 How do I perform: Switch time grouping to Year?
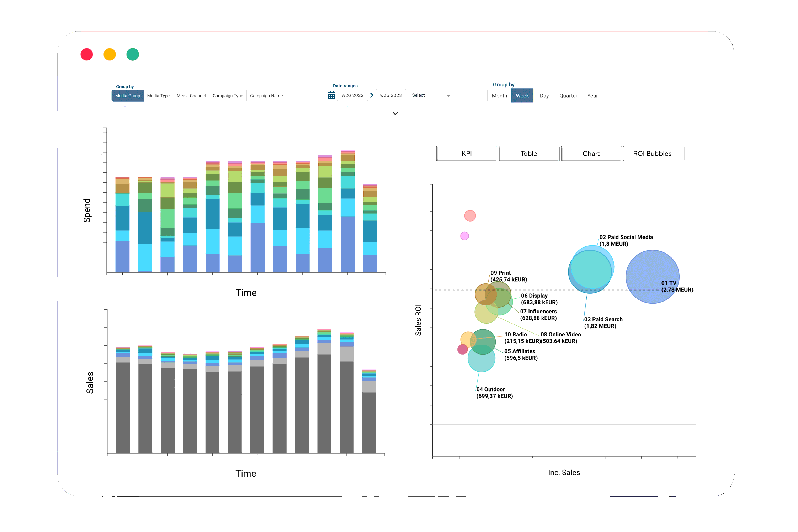(x=592, y=96)
